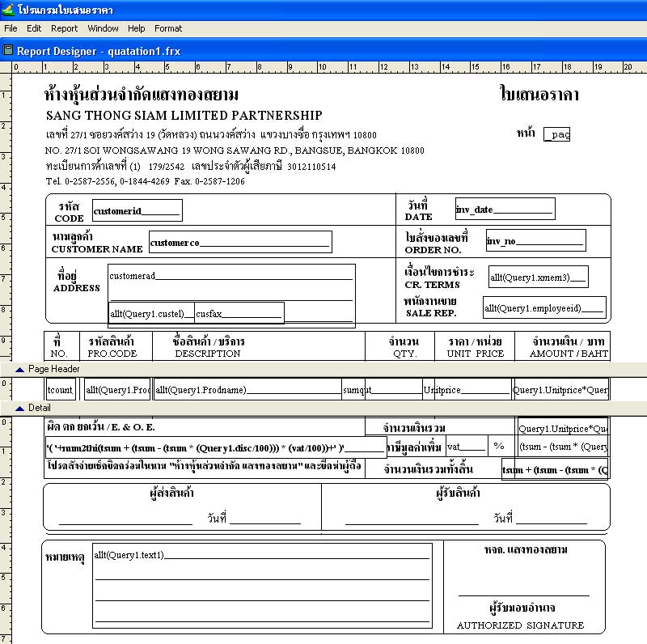Select the 'ผู้รับสินค้า' label
This screenshot has height=644, width=647.
[x=458, y=493]
